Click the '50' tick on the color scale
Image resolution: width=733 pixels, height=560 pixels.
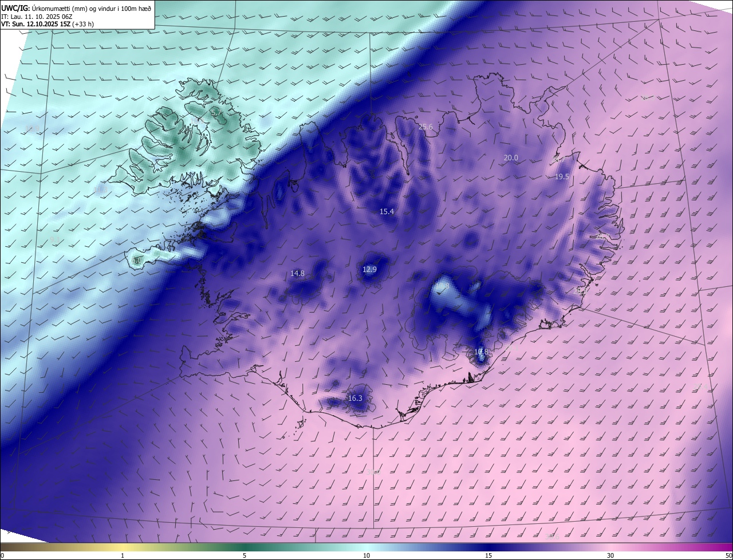(728, 555)
